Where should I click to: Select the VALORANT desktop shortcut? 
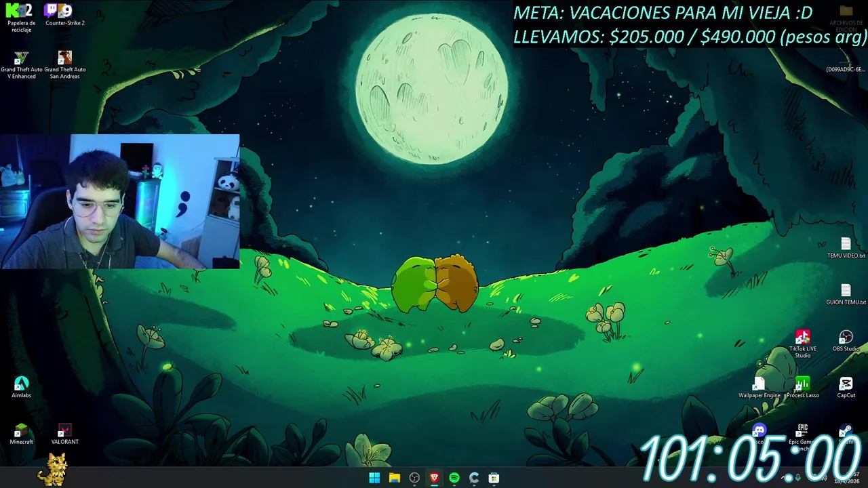[64, 434]
